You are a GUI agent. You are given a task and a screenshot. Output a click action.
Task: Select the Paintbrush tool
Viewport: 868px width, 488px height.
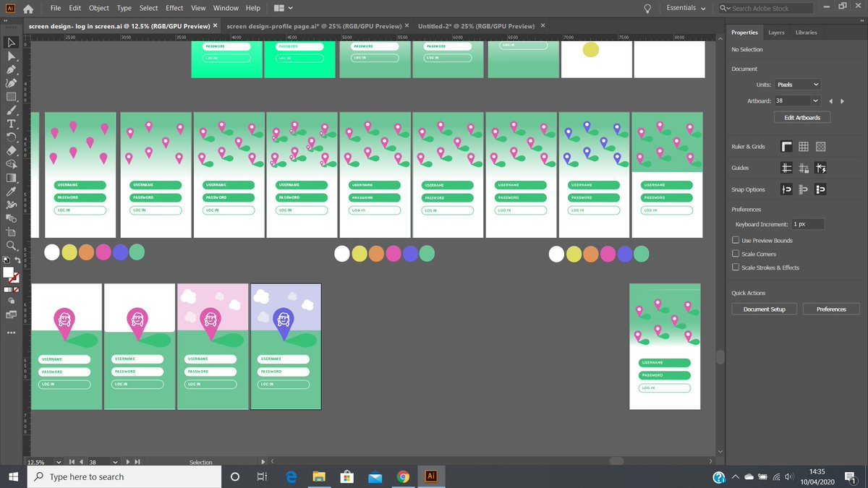point(12,111)
